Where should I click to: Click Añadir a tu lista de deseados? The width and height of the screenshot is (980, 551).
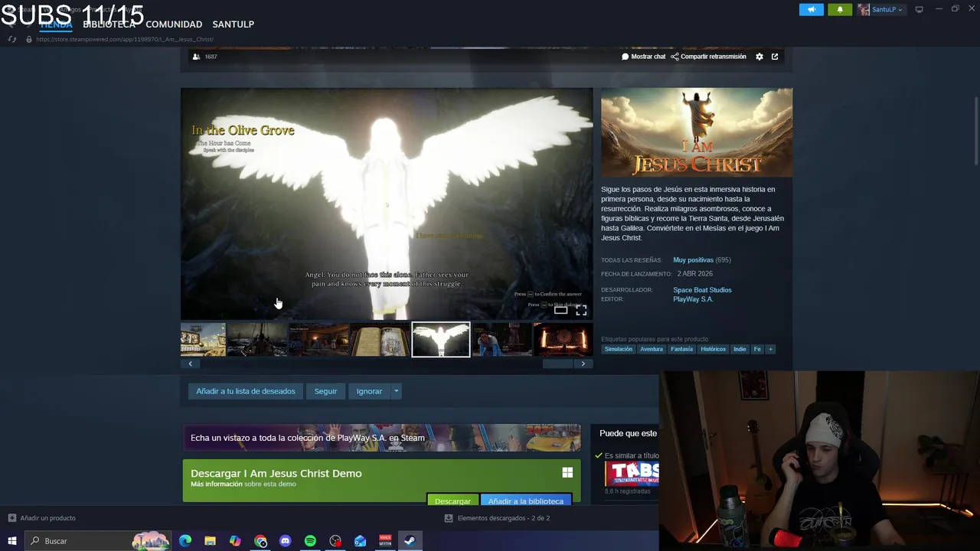click(x=246, y=391)
